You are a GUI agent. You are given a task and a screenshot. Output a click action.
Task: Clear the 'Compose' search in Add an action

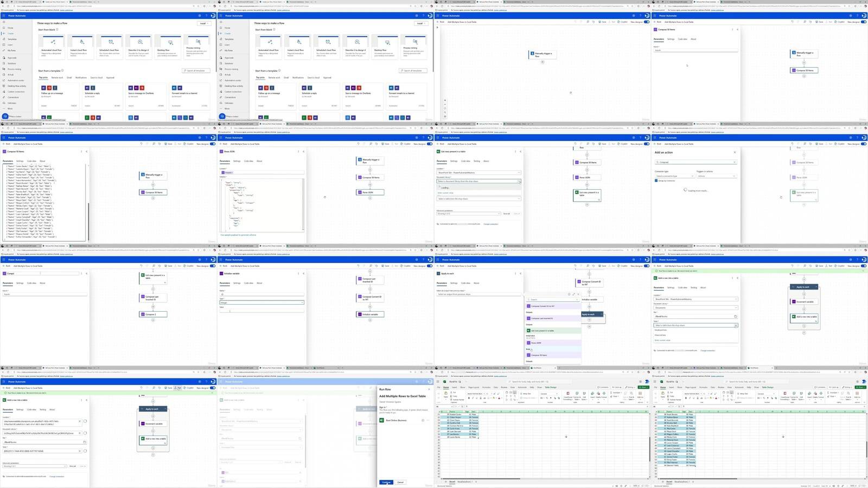pyautogui.click(x=735, y=162)
